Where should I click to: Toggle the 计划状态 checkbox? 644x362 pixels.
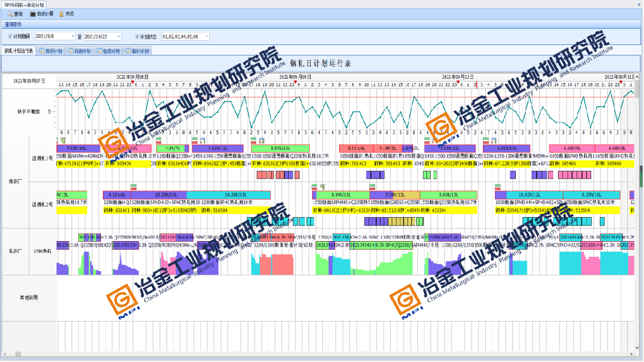click(x=136, y=37)
